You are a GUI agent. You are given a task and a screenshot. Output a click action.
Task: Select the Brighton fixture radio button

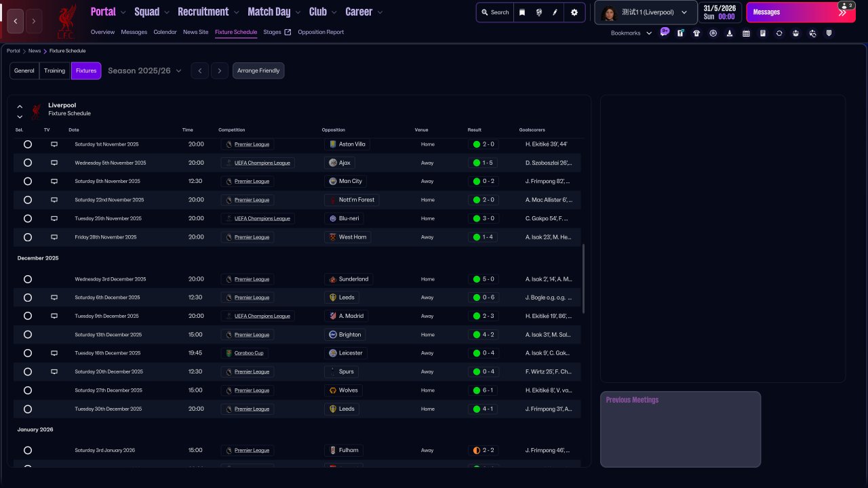tap(28, 335)
